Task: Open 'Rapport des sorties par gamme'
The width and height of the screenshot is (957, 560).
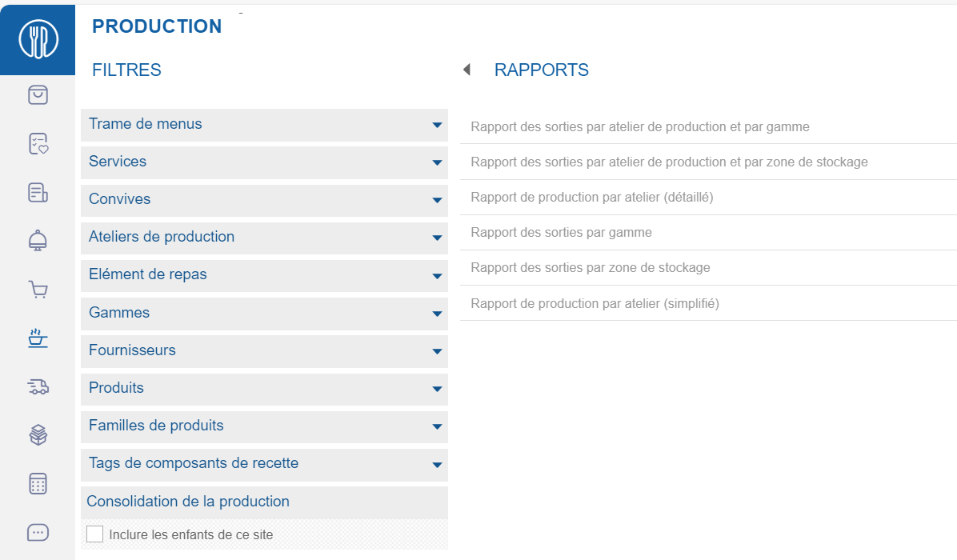Action: click(x=561, y=233)
